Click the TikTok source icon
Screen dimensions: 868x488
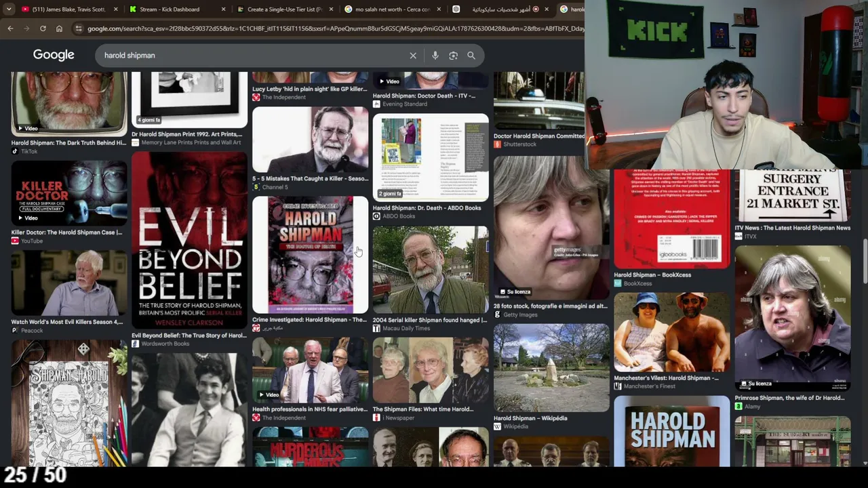(x=15, y=151)
